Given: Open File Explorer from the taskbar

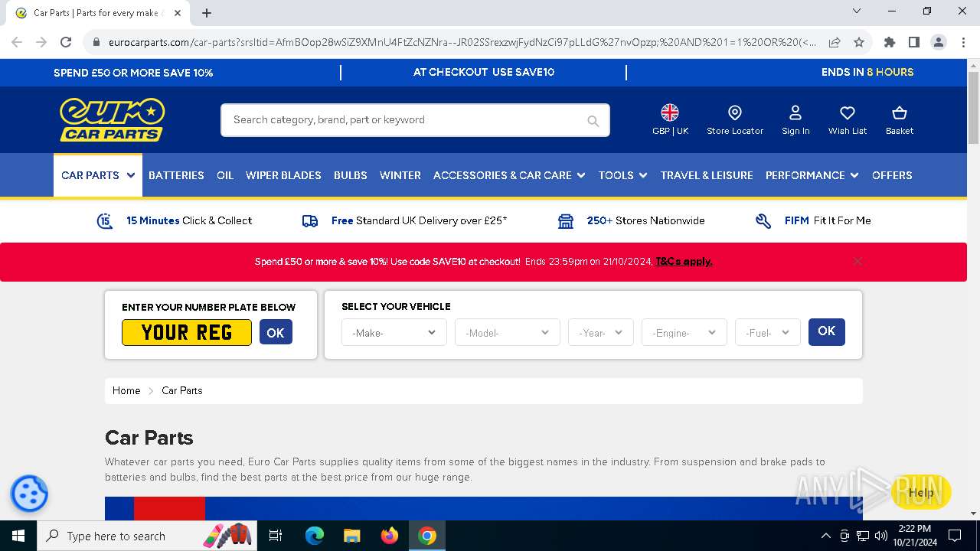Looking at the screenshot, I should pyautogui.click(x=351, y=536).
